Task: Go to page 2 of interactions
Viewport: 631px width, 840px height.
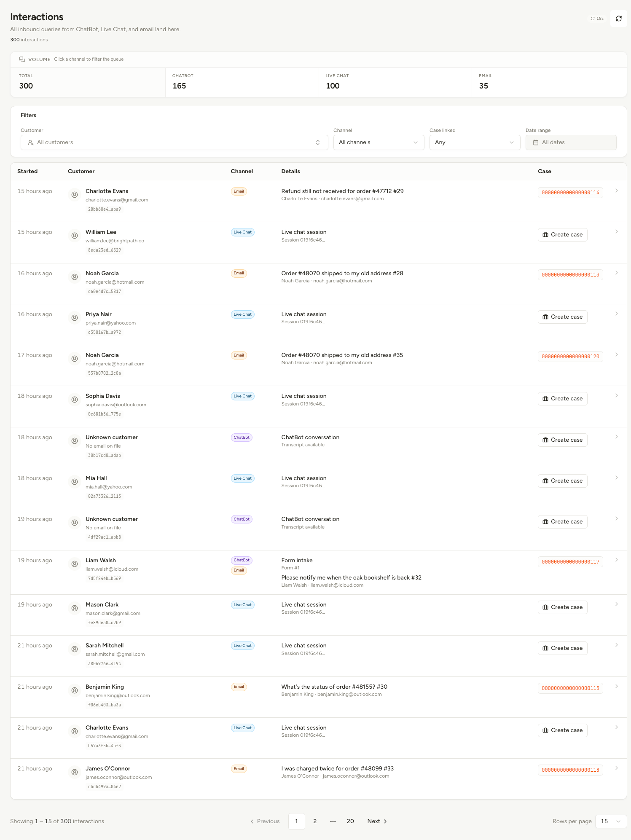Action: [x=315, y=821]
